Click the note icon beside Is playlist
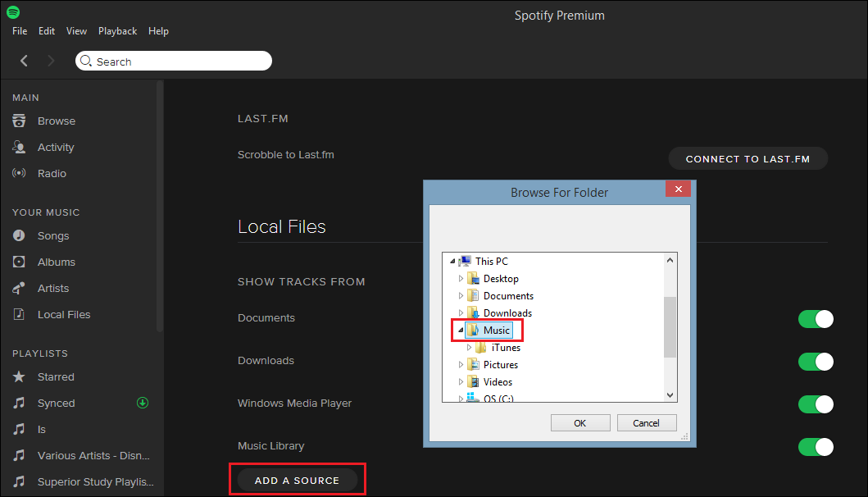Image resolution: width=868 pixels, height=497 pixels. coord(19,429)
